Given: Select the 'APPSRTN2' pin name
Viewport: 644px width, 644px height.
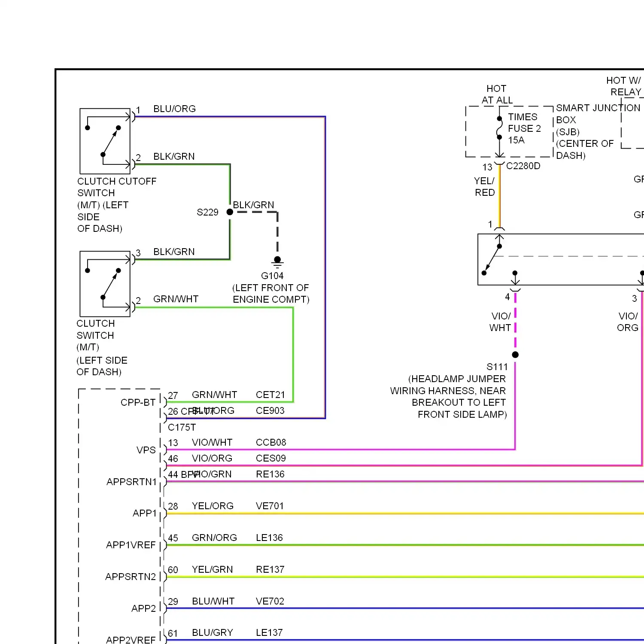Looking at the screenshot, I should (x=131, y=577).
